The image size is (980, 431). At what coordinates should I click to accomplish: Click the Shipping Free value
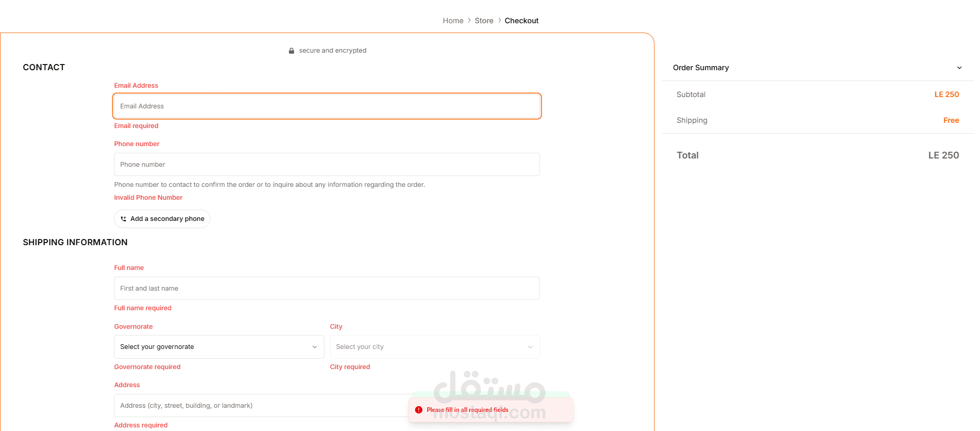tap(951, 120)
